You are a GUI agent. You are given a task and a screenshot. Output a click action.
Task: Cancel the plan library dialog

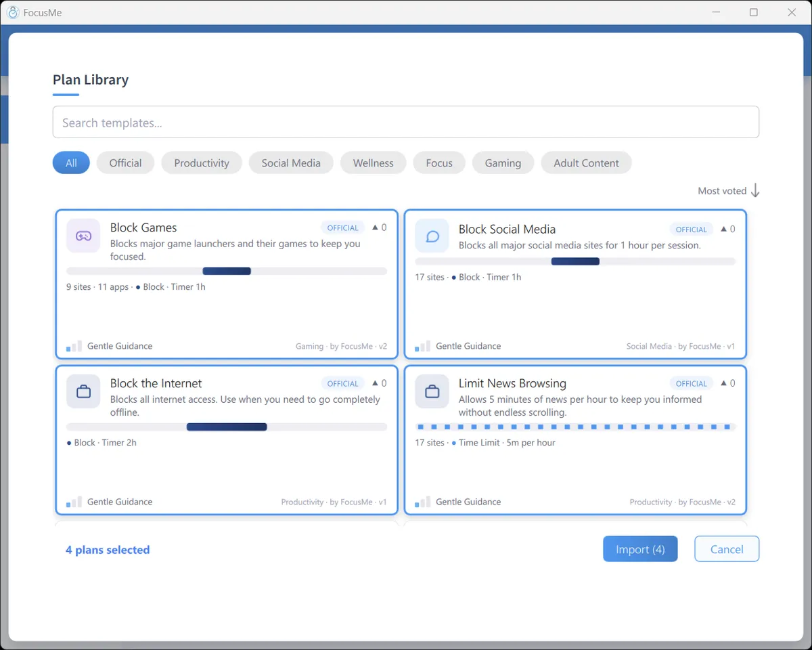727,549
